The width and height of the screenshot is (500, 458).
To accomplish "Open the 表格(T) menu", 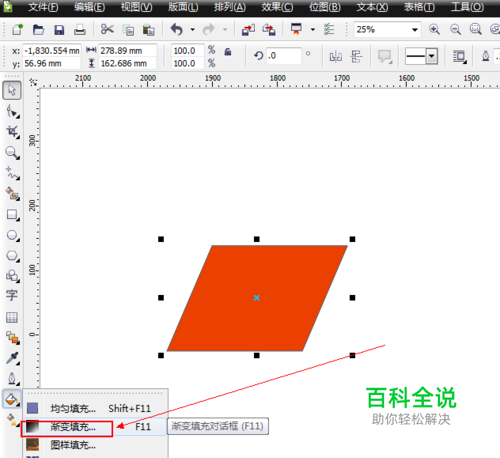I will click(419, 7).
